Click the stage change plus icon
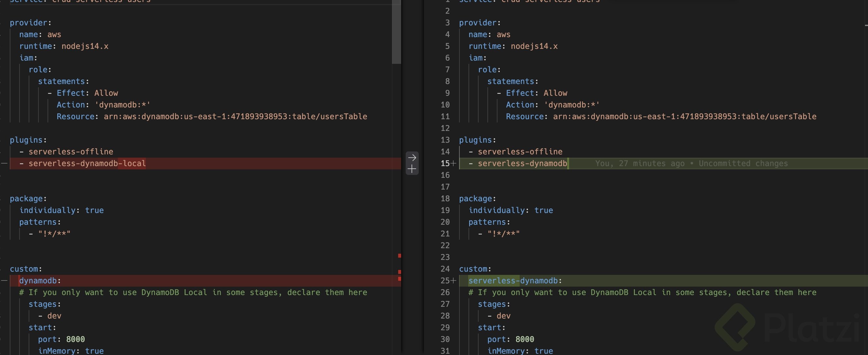 (412, 169)
